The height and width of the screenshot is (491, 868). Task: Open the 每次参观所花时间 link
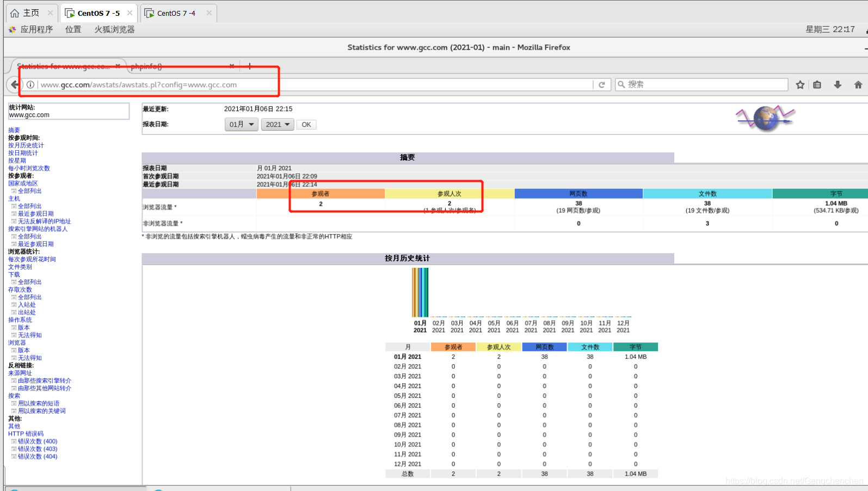coord(32,259)
